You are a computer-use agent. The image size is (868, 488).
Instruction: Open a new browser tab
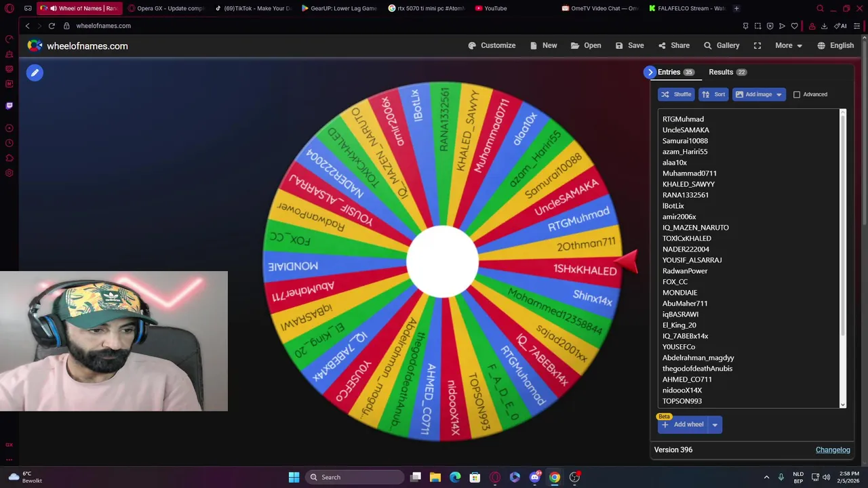point(736,8)
